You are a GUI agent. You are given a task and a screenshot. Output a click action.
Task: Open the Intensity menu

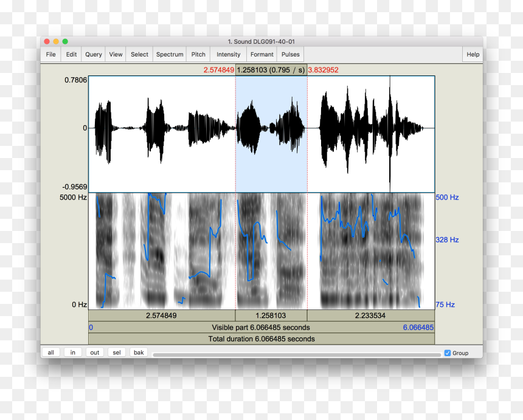coord(228,54)
